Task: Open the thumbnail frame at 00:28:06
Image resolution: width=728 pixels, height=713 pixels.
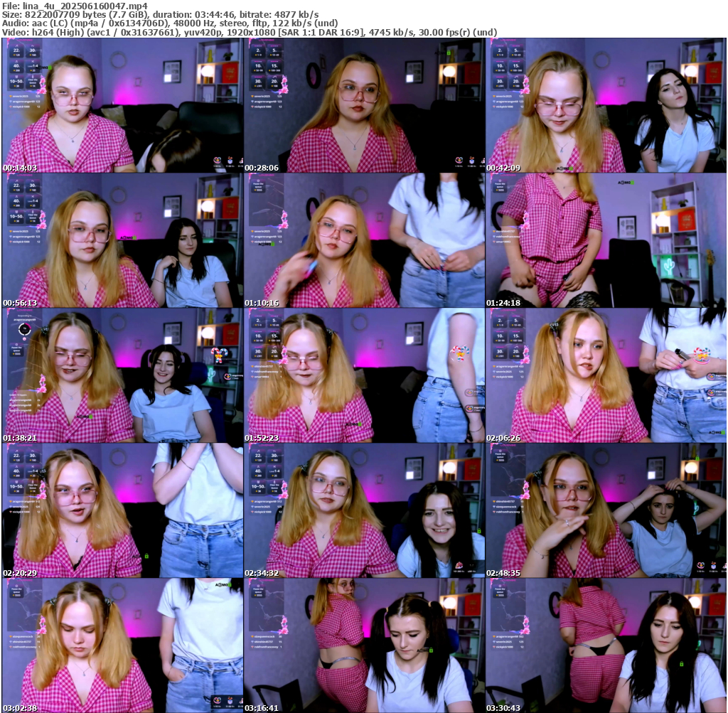Action: [x=365, y=105]
